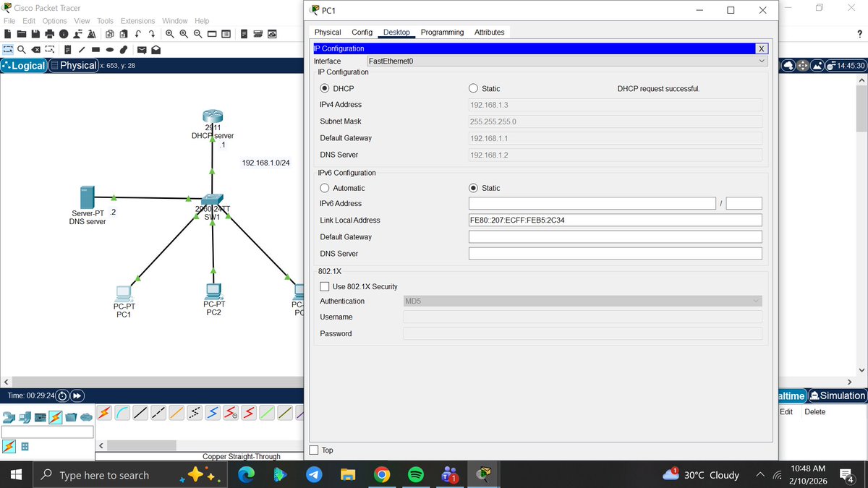The image size is (868, 488).
Task: Choose the Console cable (light blue curve) connection
Action: tap(122, 412)
